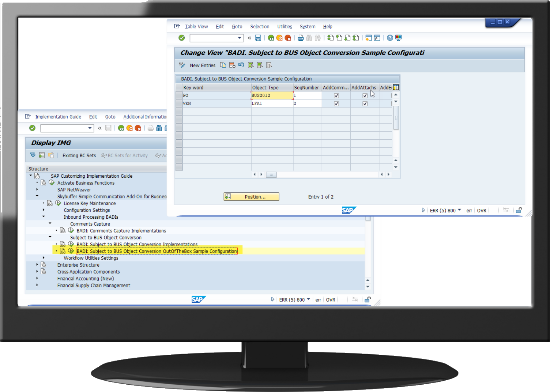Collapse Inbound Processing BADIs node
The height and width of the screenshot is (392, 550).
[44, 216]
